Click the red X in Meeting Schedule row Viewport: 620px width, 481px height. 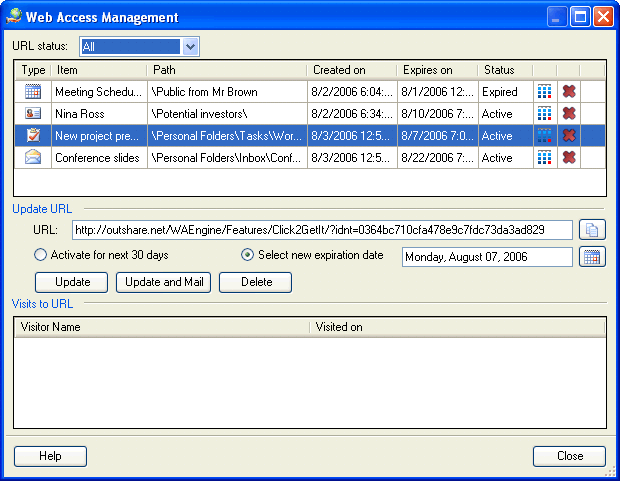pyautogui.click(x=569, y=92)
